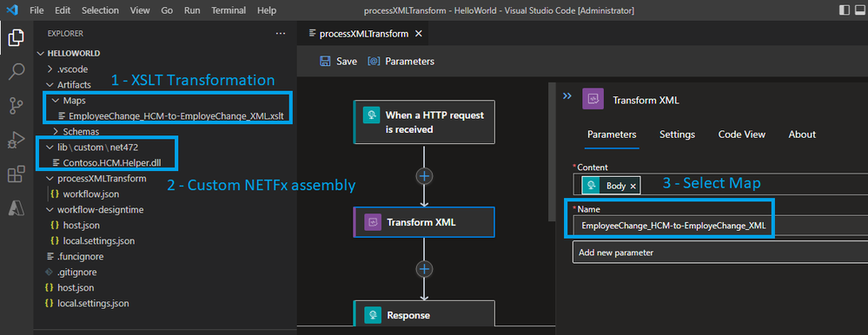Open workflow.json in processXMLTransform folder
Image resolution: width=868 pixels, height=335 pixels.
[x=90, y=194]
